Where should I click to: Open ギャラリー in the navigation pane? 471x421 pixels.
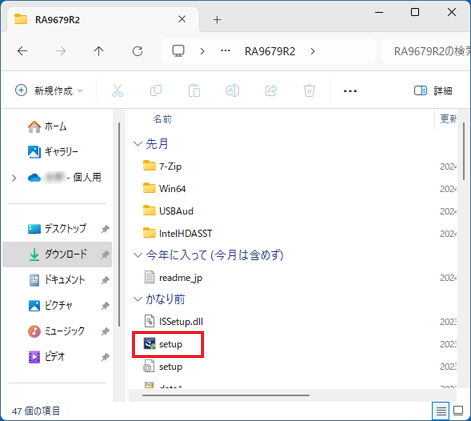[53, 152]
